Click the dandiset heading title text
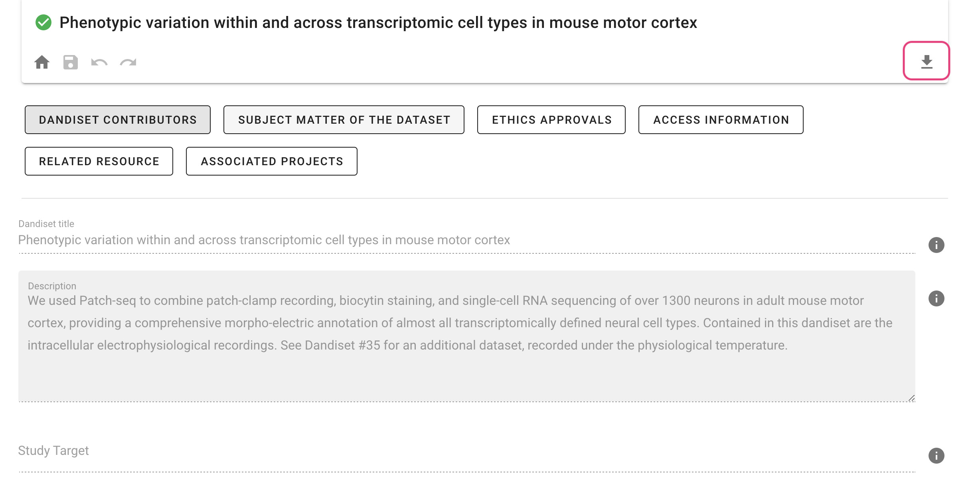Screen dimensions: 980x486 (378, 23)
